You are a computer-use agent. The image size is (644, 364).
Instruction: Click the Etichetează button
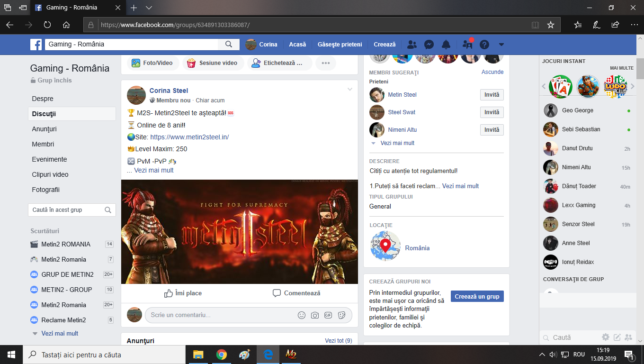279,63
